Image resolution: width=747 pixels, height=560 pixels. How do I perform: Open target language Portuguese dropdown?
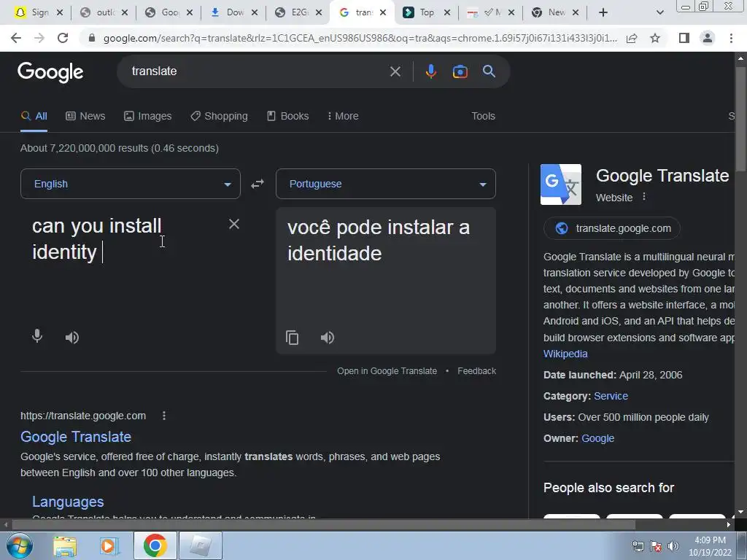tap(386, 184)
